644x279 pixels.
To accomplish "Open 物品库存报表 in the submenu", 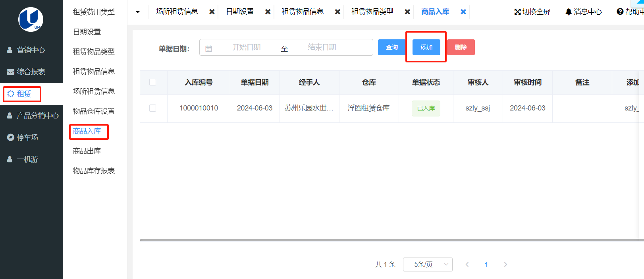I will coord(94,171).
